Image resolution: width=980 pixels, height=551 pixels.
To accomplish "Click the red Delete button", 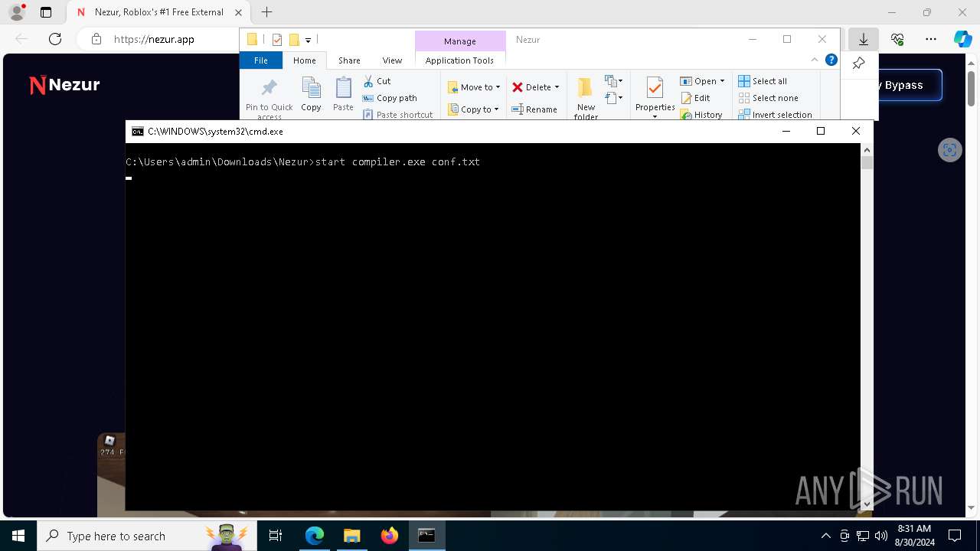I will [x=531, y=87].
